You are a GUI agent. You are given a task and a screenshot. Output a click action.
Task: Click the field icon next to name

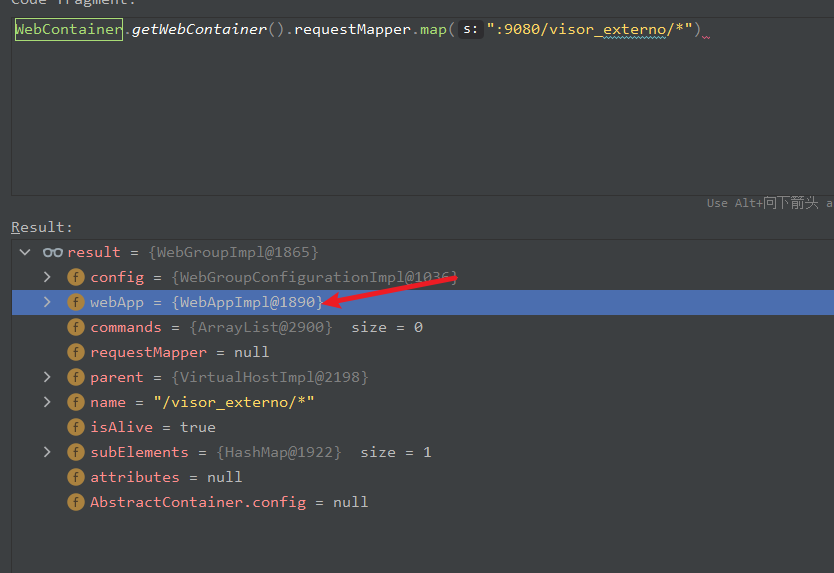76,402
